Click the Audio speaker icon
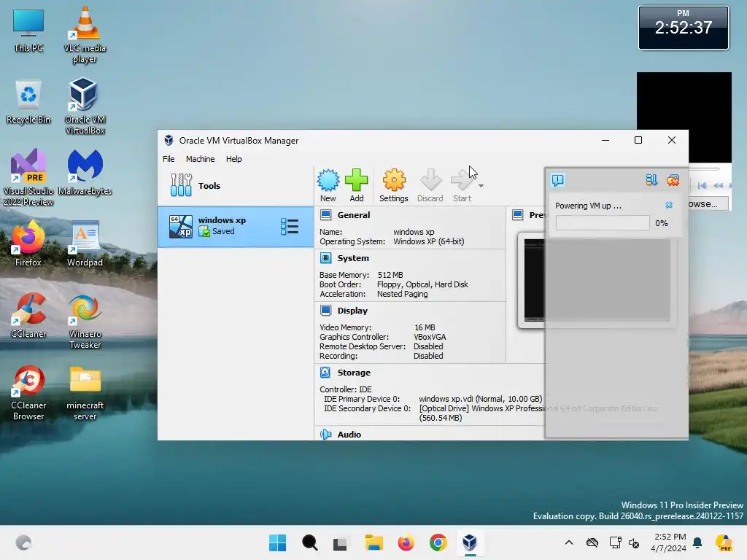 coord(326,435)
